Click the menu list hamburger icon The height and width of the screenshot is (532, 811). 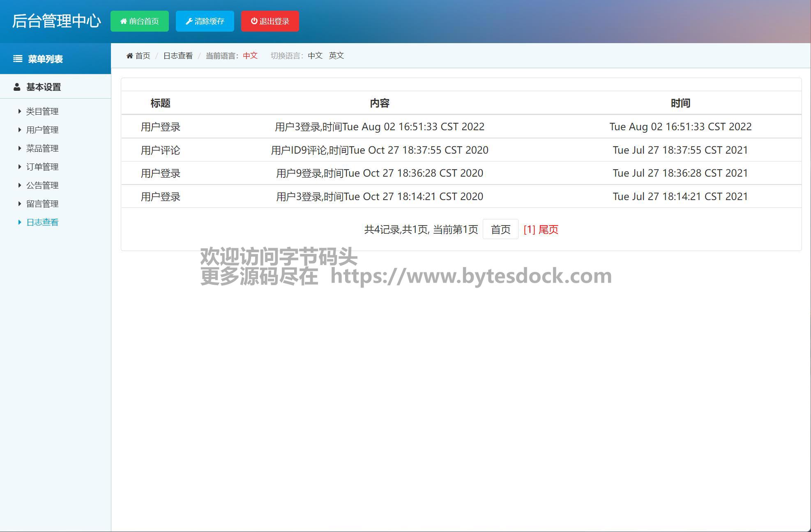coord(18,59)
